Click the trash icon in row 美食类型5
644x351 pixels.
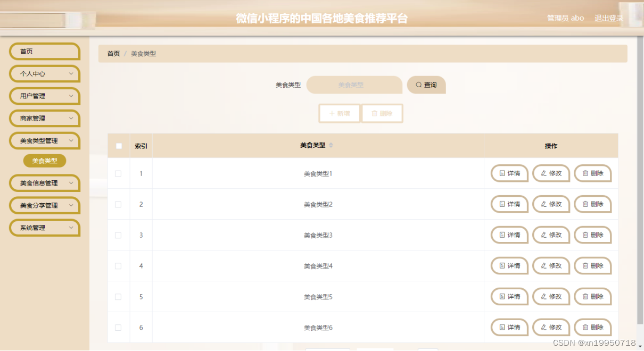pos(585,297)
